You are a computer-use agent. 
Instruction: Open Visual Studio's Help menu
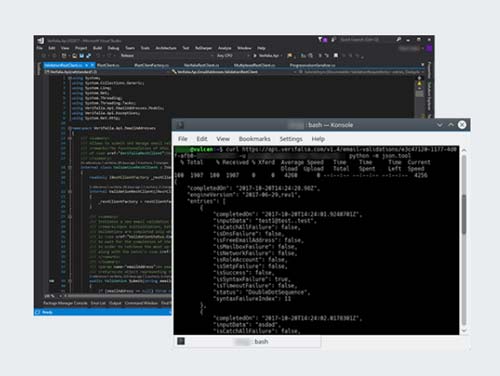click(x=261, y=48)
